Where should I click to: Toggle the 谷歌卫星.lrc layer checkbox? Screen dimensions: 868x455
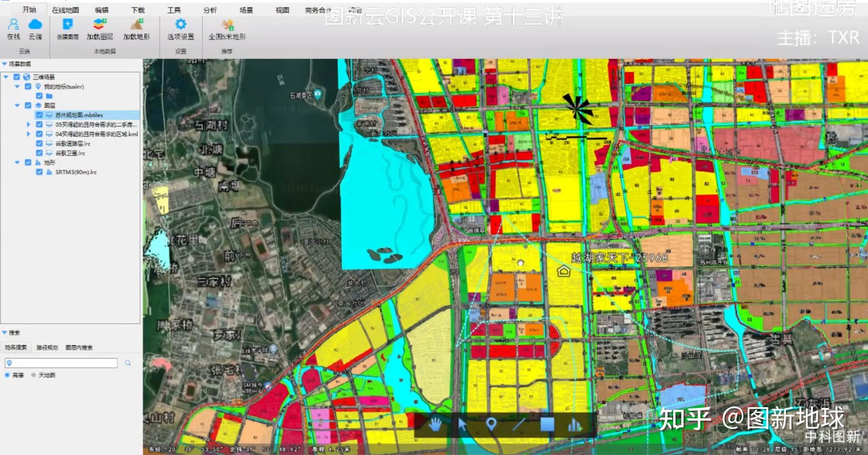39,153
